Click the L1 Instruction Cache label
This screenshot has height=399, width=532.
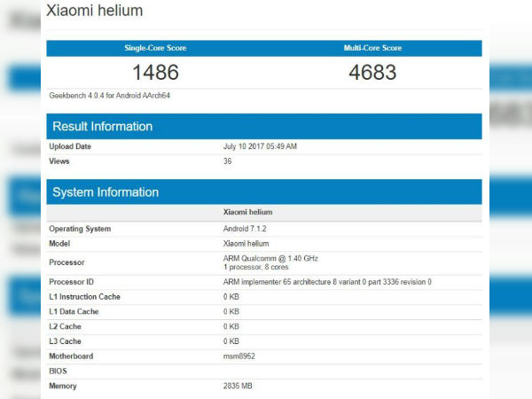click(x=85, y=297)
